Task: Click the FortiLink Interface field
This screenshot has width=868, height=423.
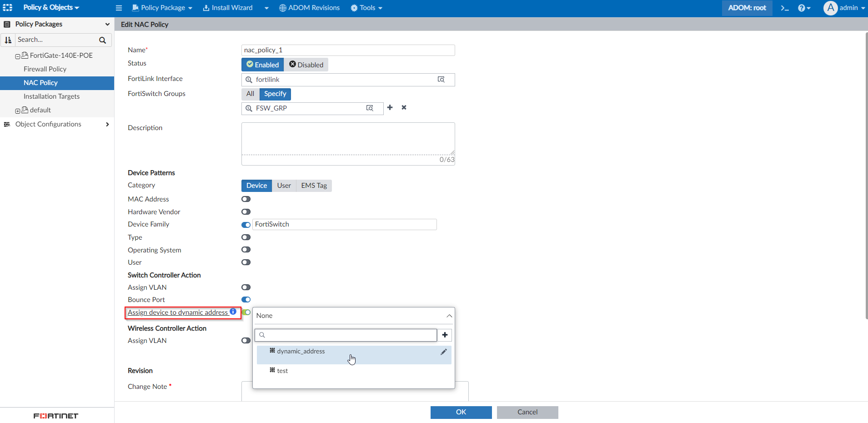Action: (348, 80)
